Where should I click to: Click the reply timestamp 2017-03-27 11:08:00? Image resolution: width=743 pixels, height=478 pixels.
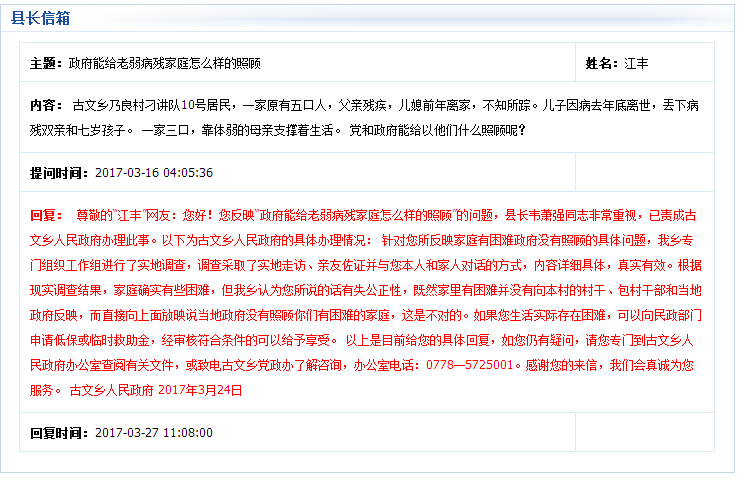(154, 433)
